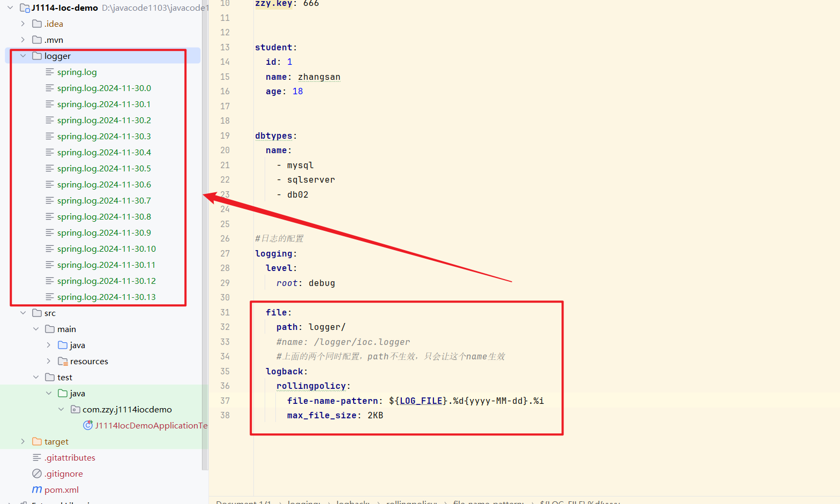840x504 pixels.
Task: Select spring.log.2024-11-30.4 file
Action: tap(104, 152)
